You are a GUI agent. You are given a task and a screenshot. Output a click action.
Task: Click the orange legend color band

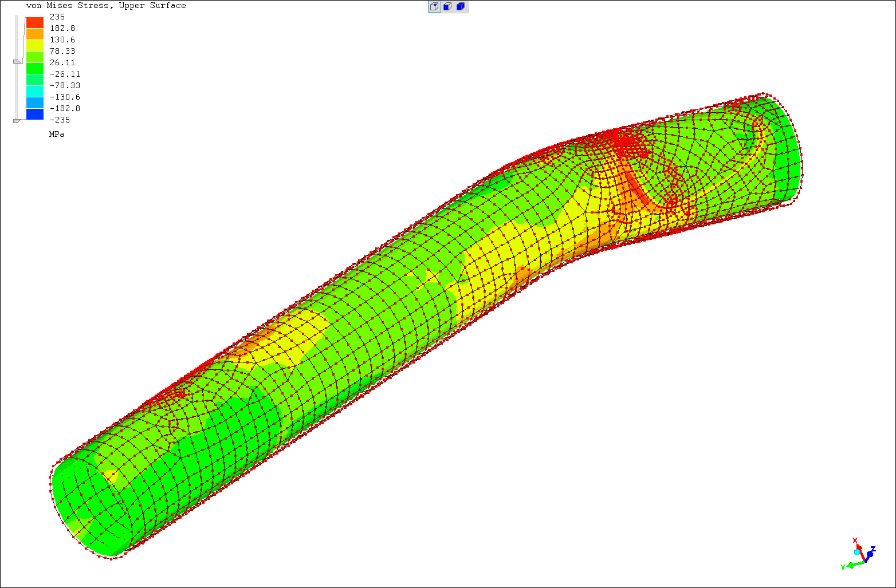click(35, 34)
